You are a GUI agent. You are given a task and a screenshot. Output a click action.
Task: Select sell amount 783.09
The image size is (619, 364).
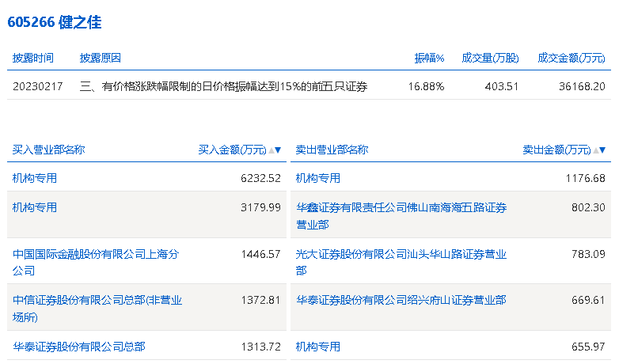click(x=588, y=254)
